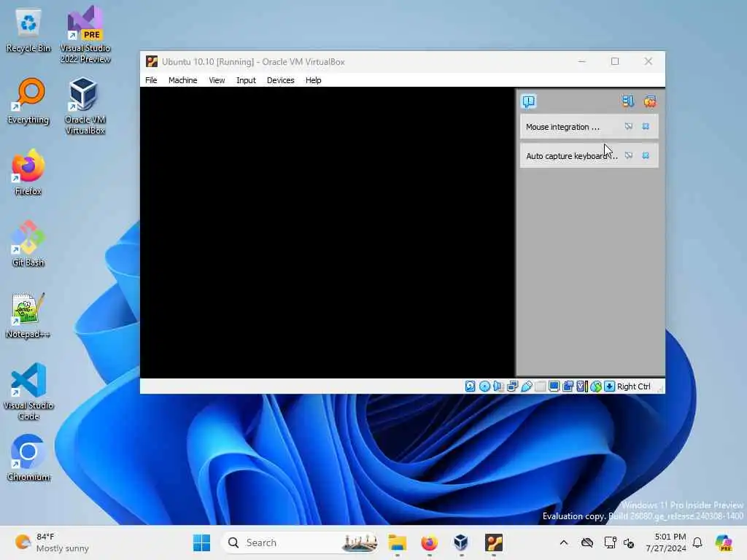Select the Firefox desktop shortcut

pyautogui.click(x=28, y=172)
